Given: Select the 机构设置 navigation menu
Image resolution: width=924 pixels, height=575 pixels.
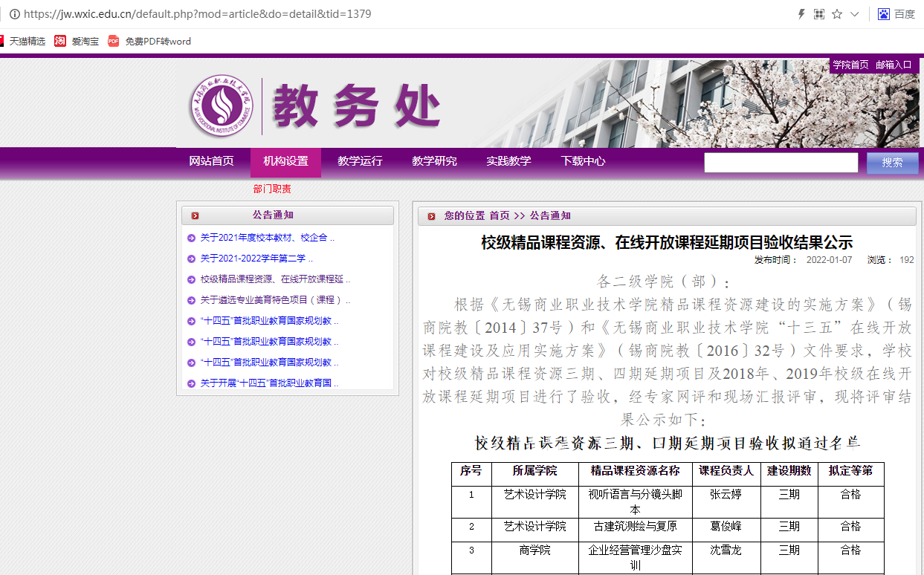Looking at the screenshot, I should (285, 161).
